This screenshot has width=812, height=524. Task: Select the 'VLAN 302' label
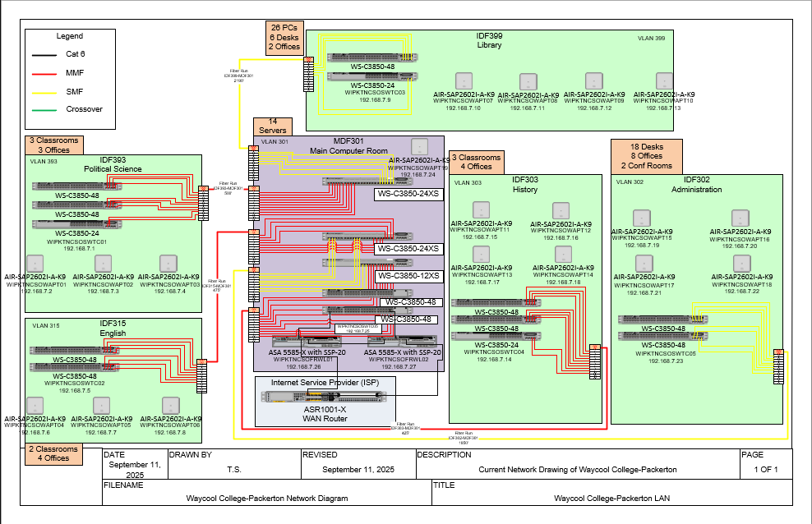click(x=630, y=182)
